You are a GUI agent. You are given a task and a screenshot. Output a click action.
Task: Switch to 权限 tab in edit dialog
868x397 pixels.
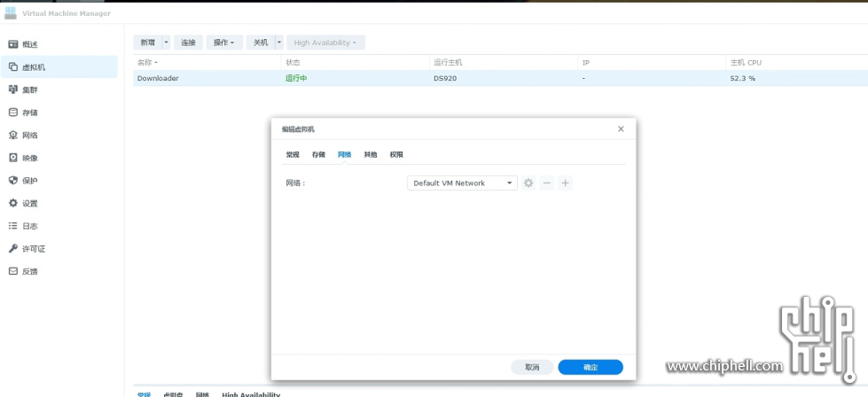396,155
